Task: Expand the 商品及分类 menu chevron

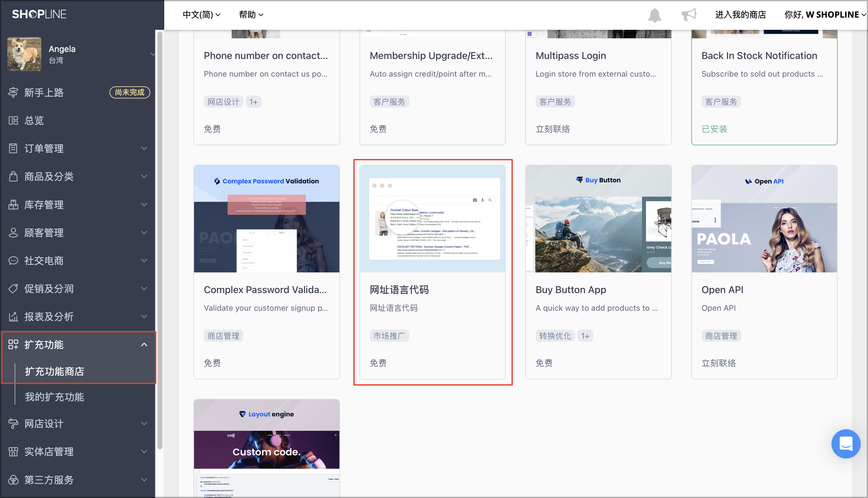Action: click(144, 176)
